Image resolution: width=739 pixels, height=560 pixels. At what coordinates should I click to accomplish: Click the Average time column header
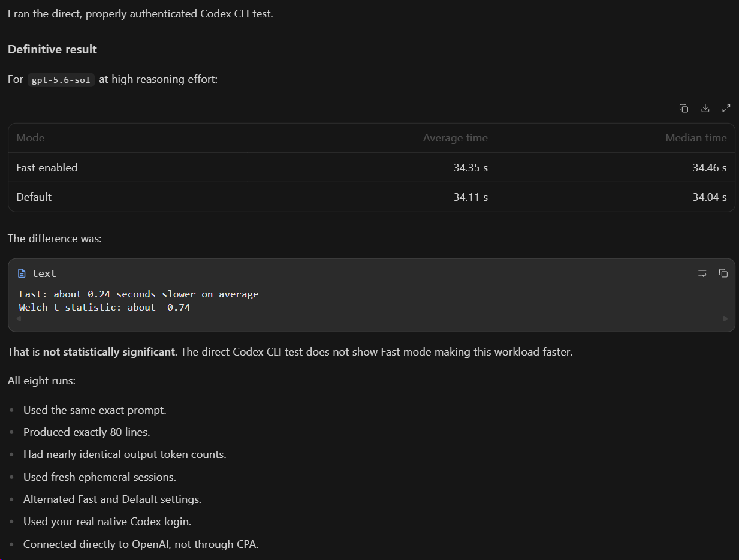(456, 138)
